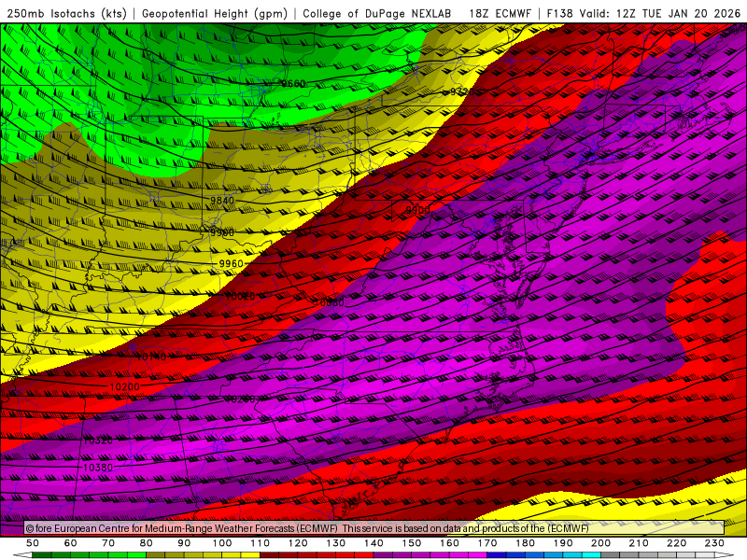Screen dimensions: 747x560
Task: Click the 210 knots colorbar label
Action: 639,543
